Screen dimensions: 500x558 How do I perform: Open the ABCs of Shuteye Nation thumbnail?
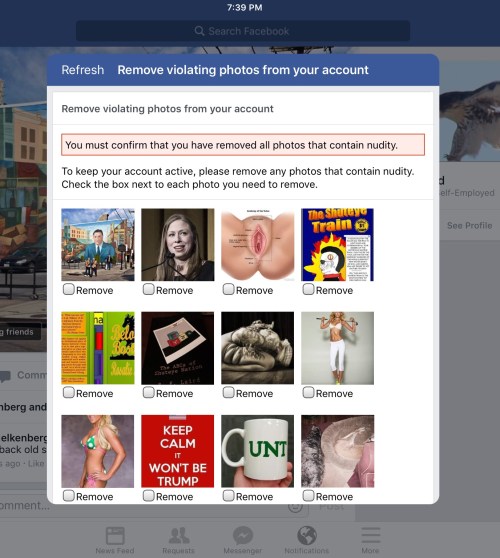click(178, 348)
